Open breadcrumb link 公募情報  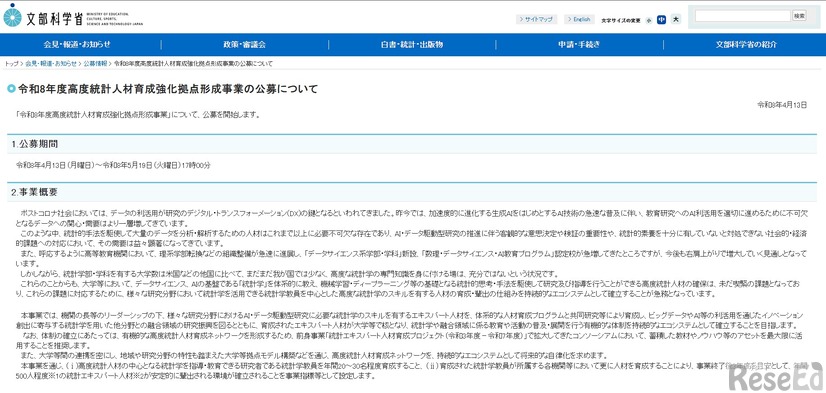[x=95, y=64]
